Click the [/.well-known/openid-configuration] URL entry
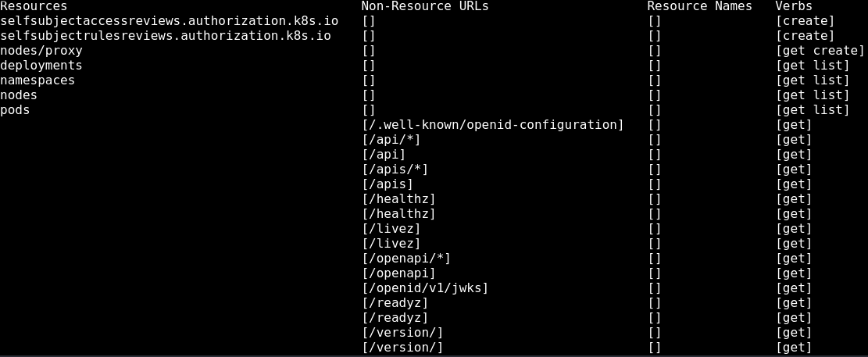 coord(493,125)
